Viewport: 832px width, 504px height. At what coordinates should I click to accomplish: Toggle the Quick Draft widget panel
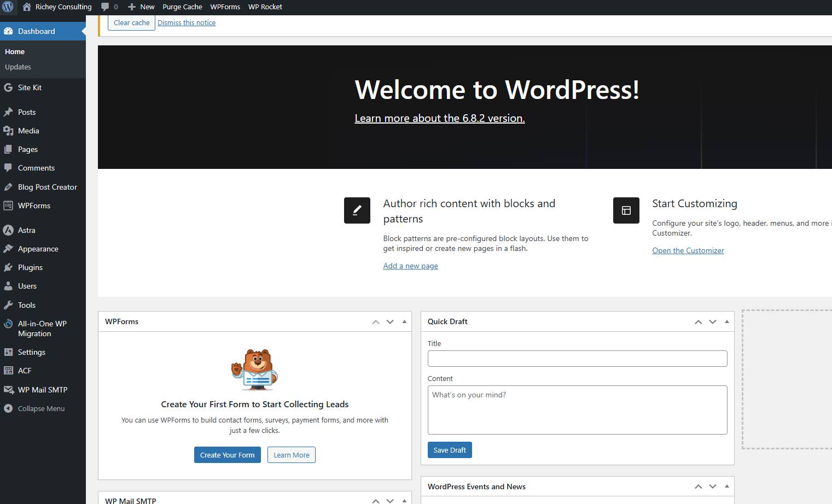727,321
